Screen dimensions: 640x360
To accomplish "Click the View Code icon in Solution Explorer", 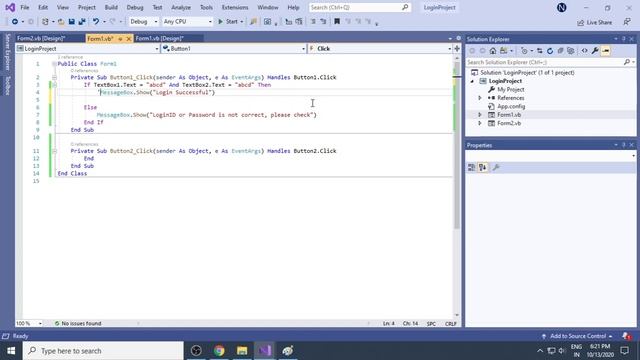I will [x=584, y=51].
